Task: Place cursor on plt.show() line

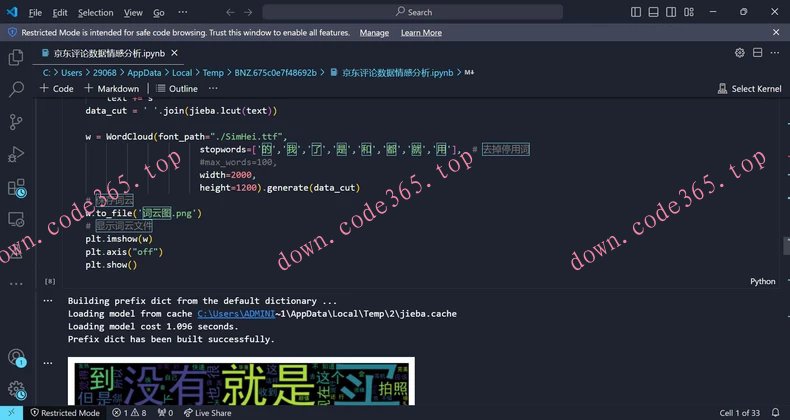Action: pos(111,265)
